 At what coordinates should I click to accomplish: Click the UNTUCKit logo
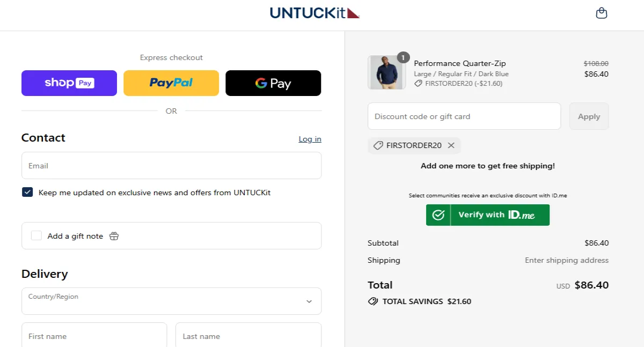click(x=314, y=13)
